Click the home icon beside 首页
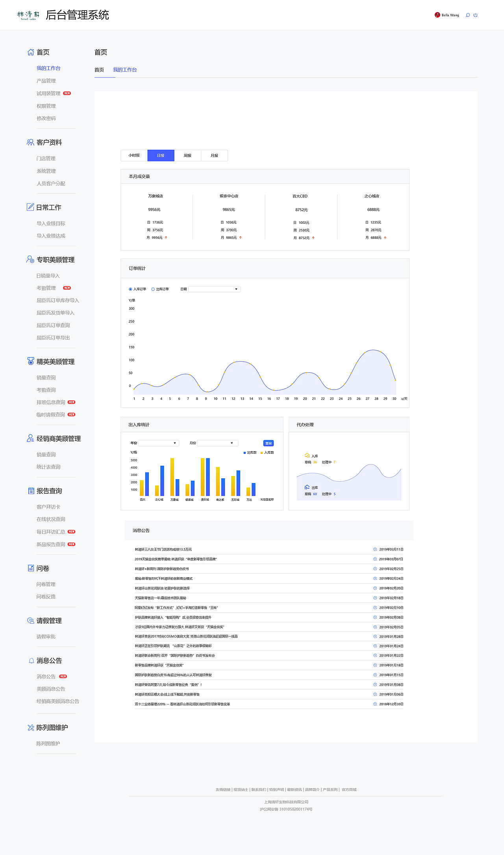The height and width of the screenshot is (855, 504). pyautogui.click(x=31, y=52)
